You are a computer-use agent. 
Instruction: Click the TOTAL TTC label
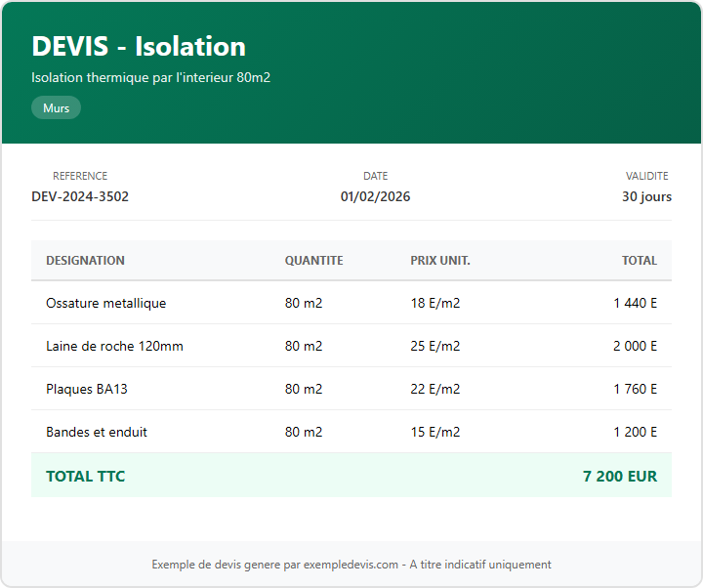tap(85, 477)
